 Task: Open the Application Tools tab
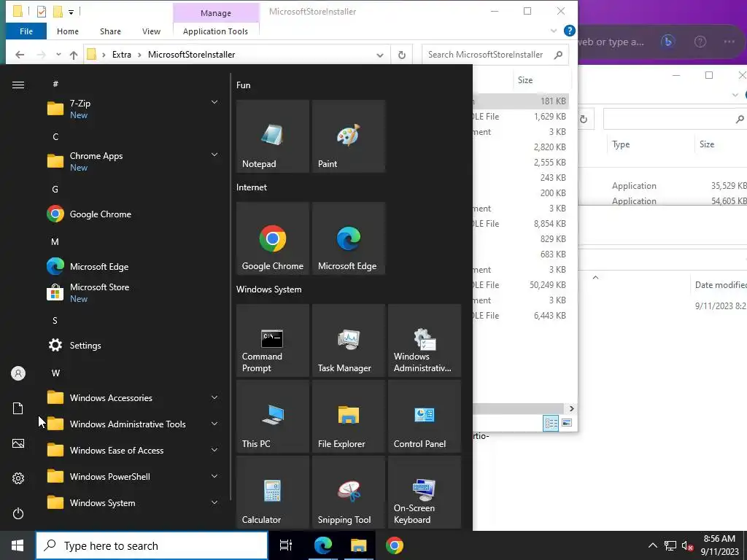[x=215, y=31]
